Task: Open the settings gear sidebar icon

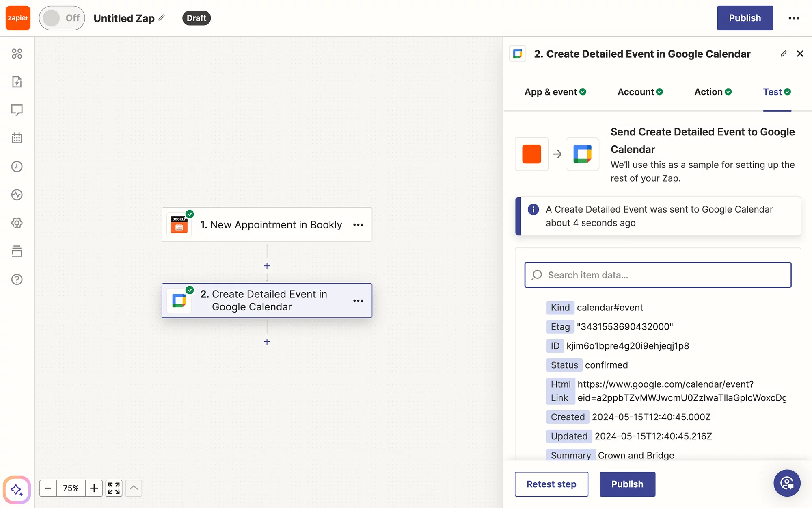Action: click(17, 223)
